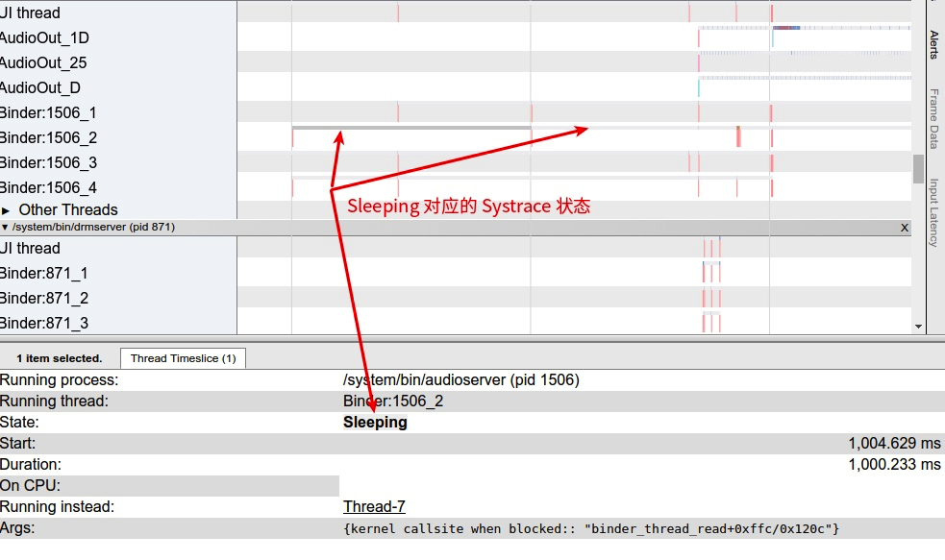Select the AudioOut_D thread label
Viewport: 945px width, 560px height.
click(39, 88)
